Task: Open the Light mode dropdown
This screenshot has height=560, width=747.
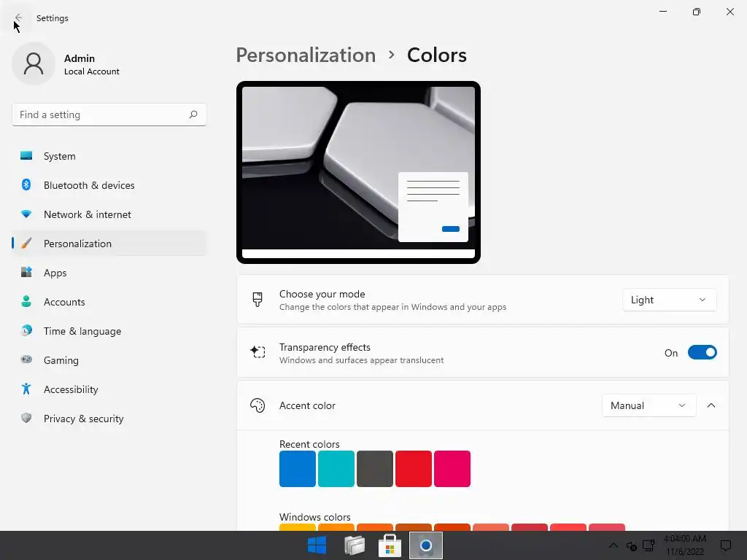Action: (670, 300)
